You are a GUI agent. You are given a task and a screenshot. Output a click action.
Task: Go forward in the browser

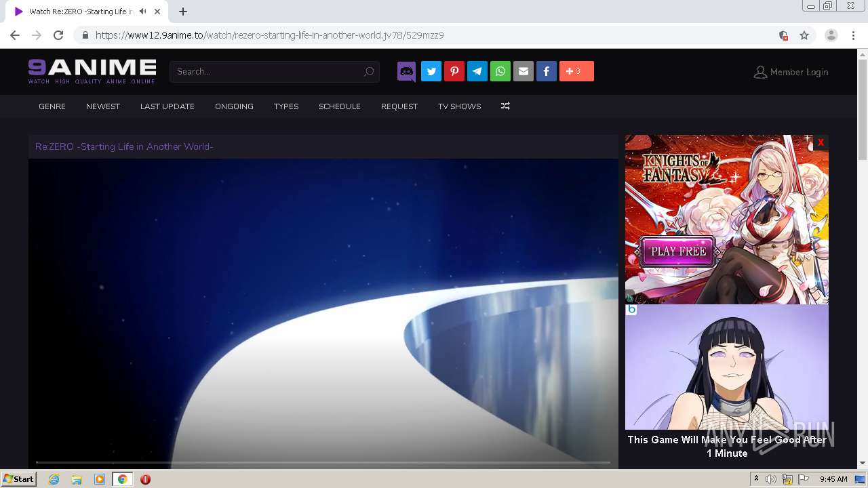pos(37,35)
